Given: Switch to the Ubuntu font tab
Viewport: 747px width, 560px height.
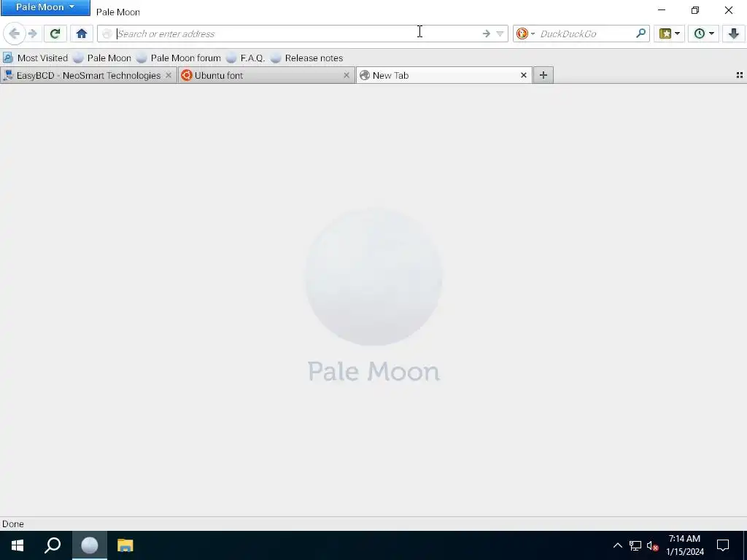Looking at the screenshot, I should (x=266, y=75).
